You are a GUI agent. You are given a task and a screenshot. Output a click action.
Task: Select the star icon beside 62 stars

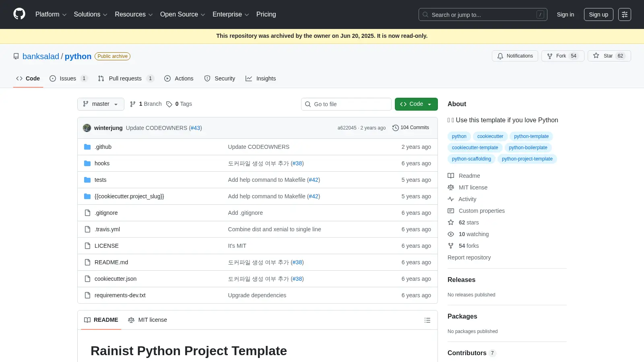[x=451, y=222]
